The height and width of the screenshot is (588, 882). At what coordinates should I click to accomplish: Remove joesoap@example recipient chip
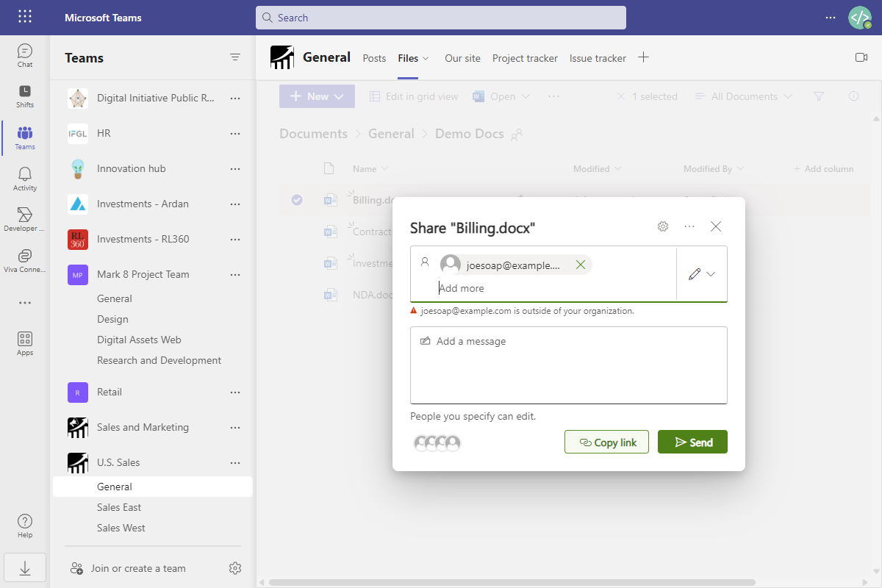point(581,265)
